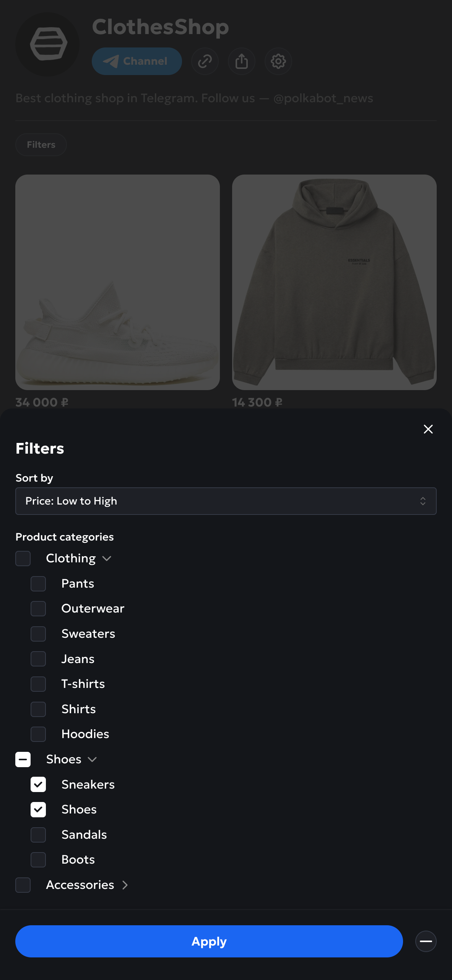This screenshot has height=980, width=452.
Task: Click the ClothesShop logo avatar
Action: [47, 44]
